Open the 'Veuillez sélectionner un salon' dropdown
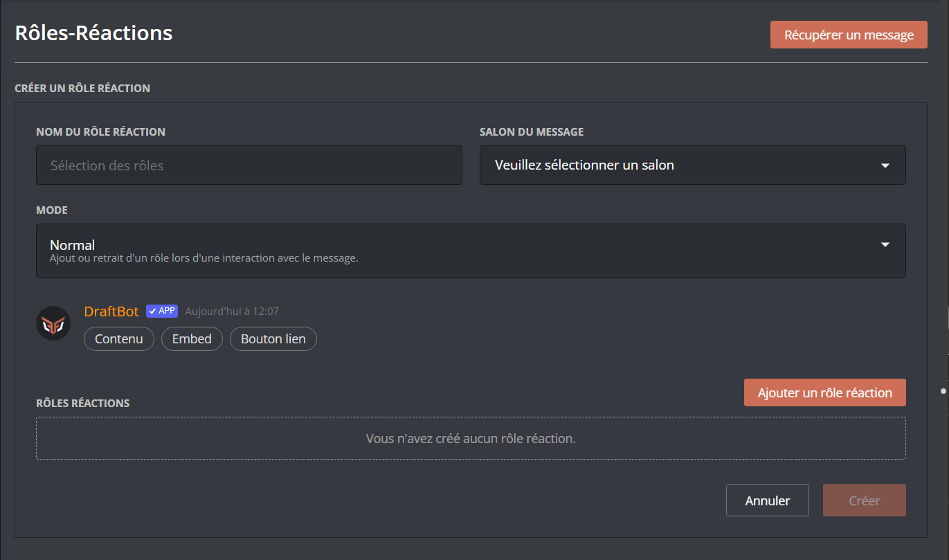949x560 pixels. coord(692,165)
